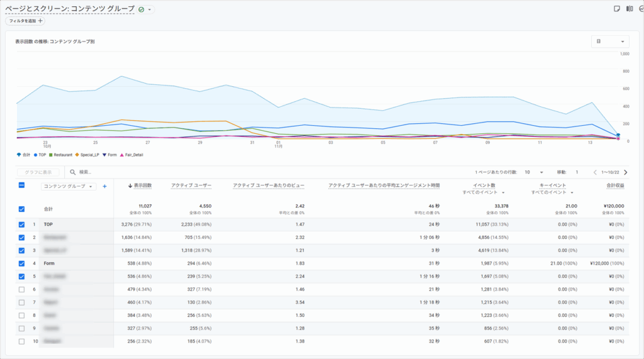Image resolution: width=644 pixels, height=359 pixels.
Task: Open the report insights note icon
Action: click(617, 9)
